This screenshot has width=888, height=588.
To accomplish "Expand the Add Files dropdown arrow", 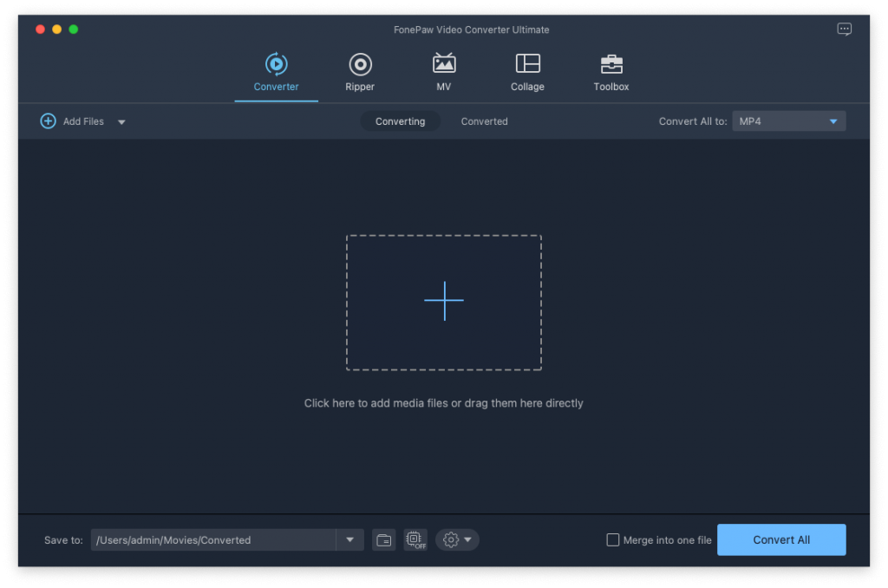I will (121, 121).
